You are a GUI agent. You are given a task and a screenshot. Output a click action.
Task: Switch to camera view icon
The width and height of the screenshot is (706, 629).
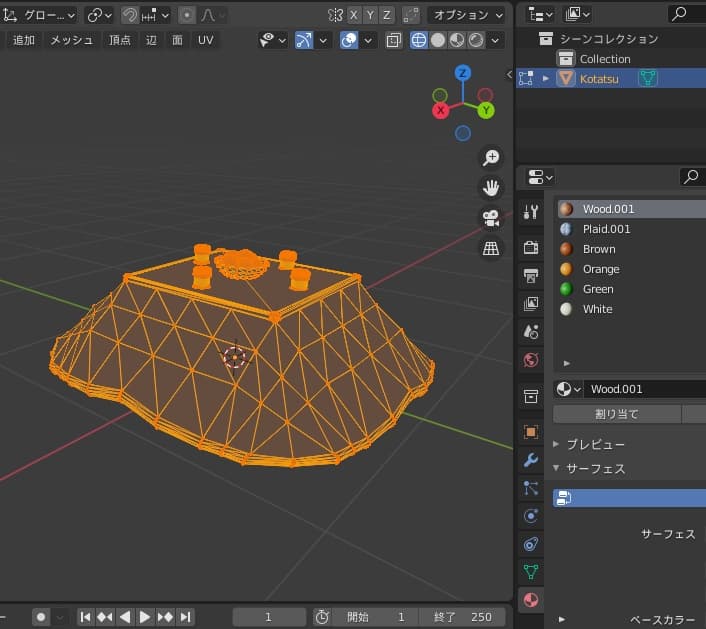(491, 218)
